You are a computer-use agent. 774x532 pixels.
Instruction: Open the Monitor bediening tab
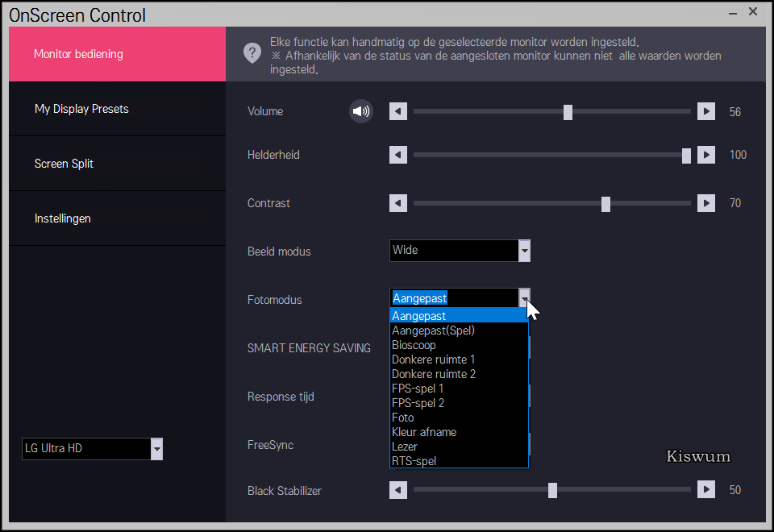tap(117, 54)
